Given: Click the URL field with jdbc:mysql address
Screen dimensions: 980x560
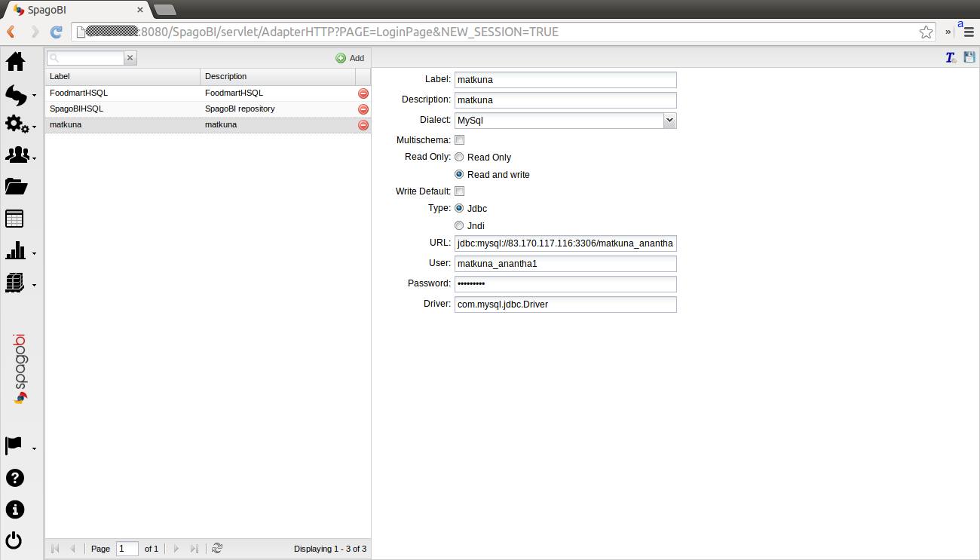Looking at the screenshot, I should pos(565,243).
